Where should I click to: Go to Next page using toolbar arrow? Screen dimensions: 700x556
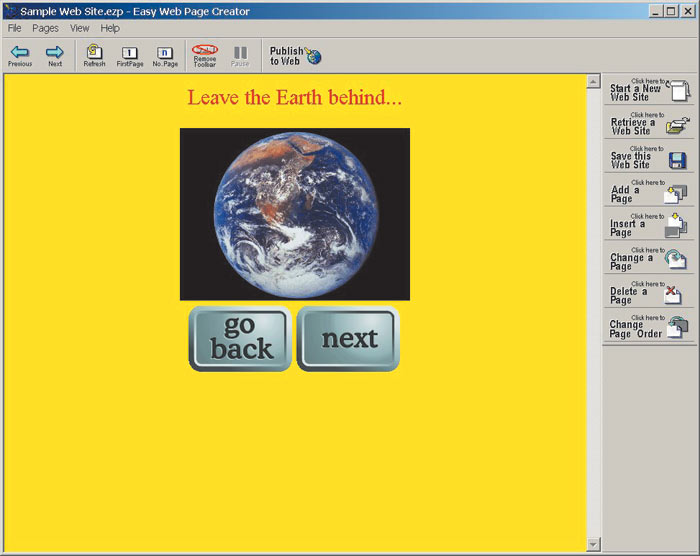tap(55, 52)
